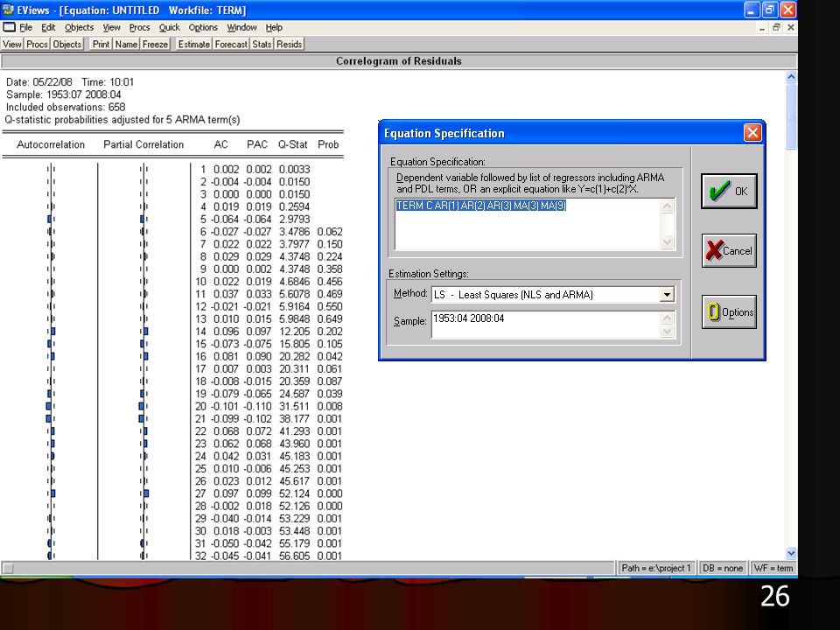Click the Print toolbar button

pos(101,45)
